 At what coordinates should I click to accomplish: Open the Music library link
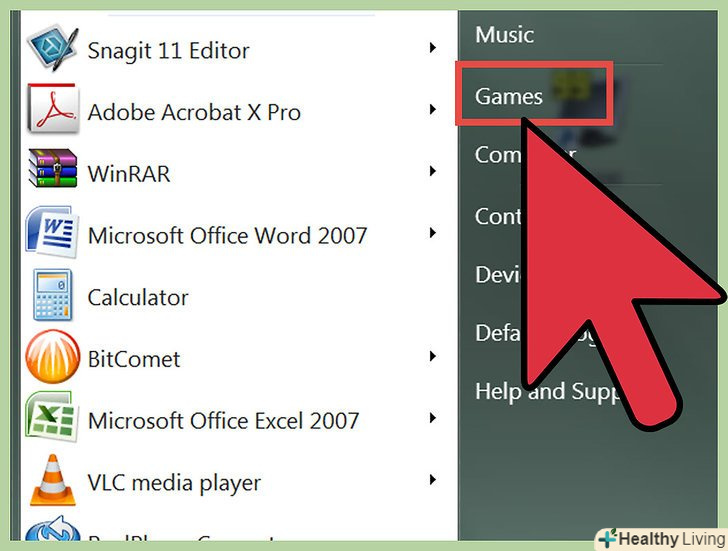click(x=504, y=35)
